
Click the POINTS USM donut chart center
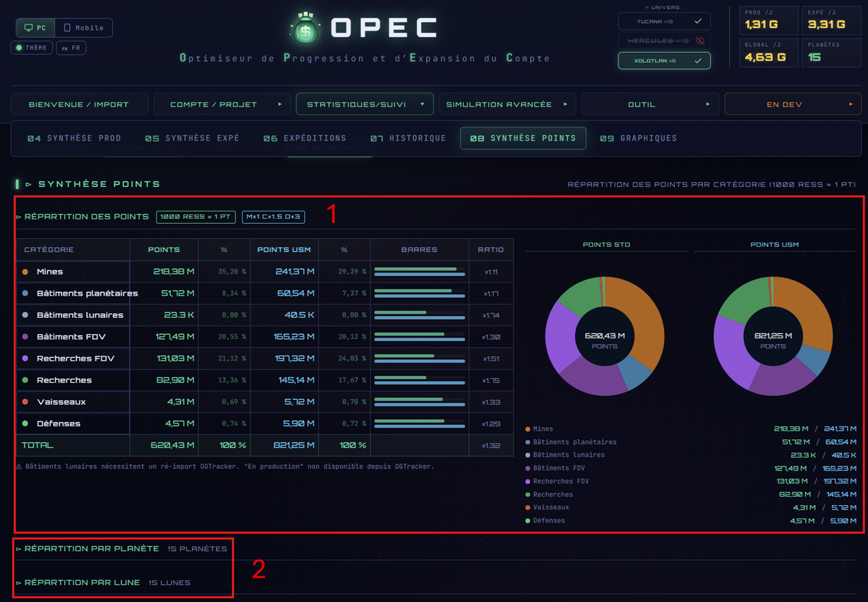point(773,336)
